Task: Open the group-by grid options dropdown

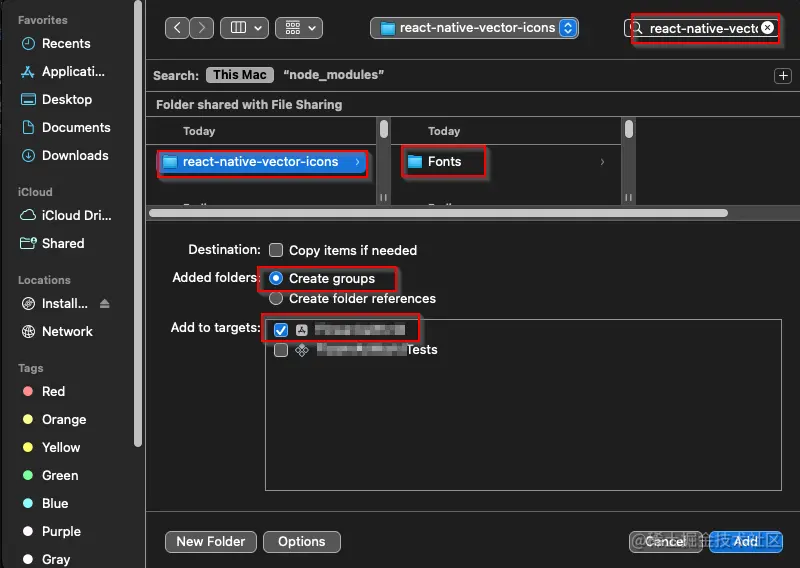Action: [x=299, y=28]
